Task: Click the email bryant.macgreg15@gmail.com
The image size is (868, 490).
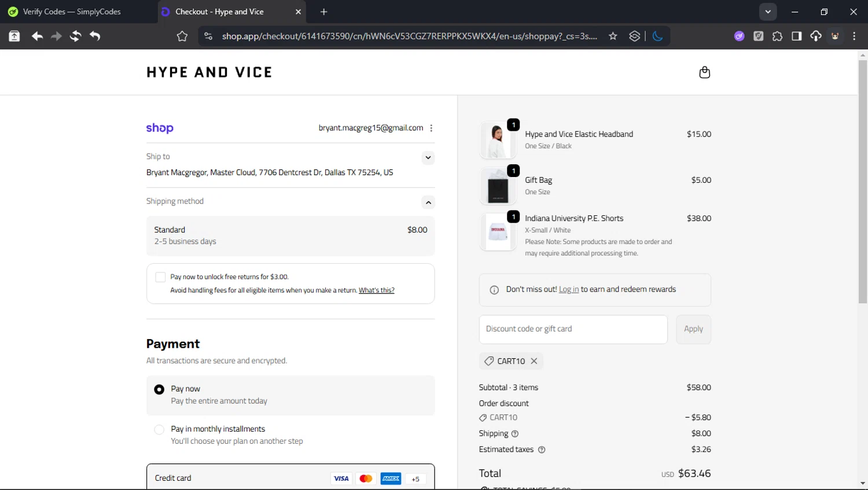Action: pyautogui.click(x=370, y=128)
